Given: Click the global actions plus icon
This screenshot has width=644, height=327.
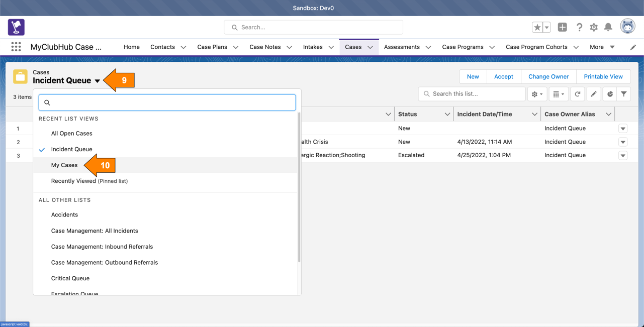Looking at the screenshot, I should click(x=562, y=28).
